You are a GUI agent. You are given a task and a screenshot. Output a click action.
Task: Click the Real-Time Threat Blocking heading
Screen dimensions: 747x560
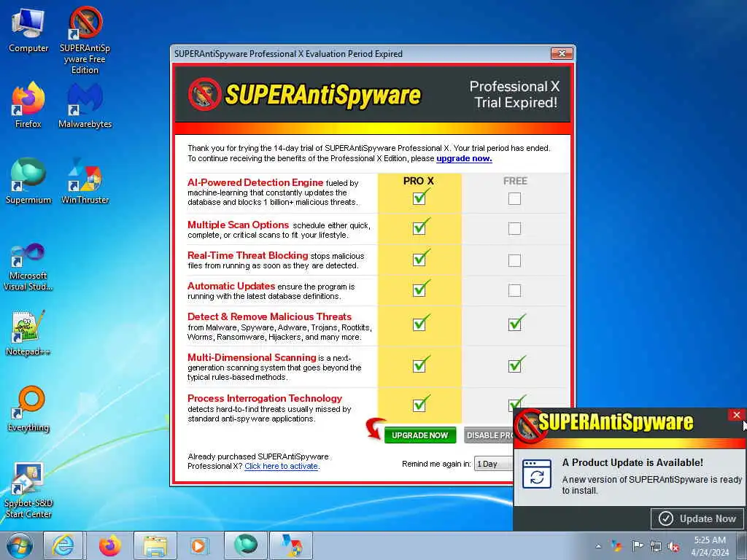click(248, 255)
